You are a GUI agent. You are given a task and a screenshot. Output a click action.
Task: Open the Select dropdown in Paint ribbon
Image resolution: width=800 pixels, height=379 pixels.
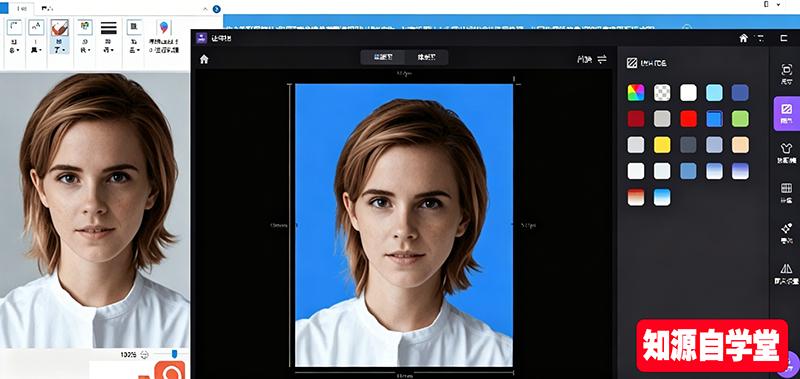click(x=14, y=36)
